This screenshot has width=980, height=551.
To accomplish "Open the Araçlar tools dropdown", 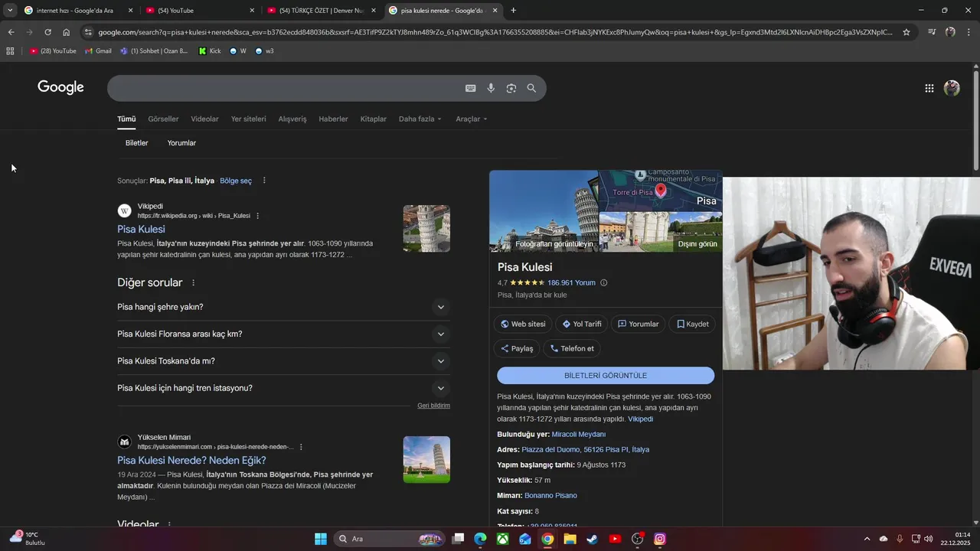I will [x=471, y=119].
